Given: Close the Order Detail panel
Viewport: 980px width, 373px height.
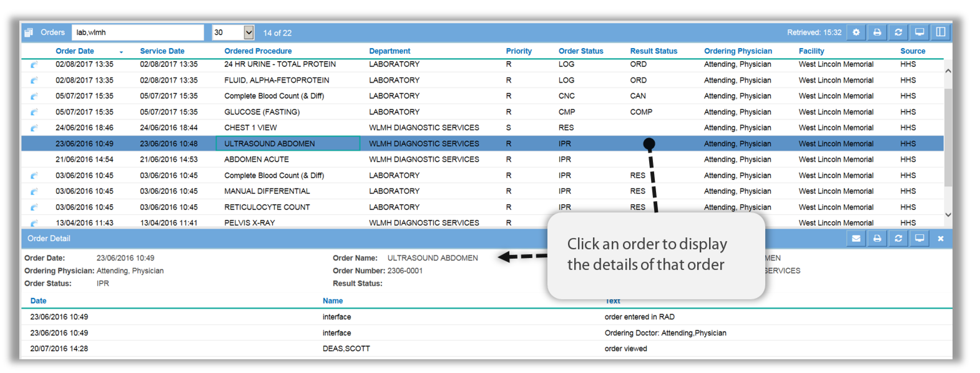Looking at the screenshot, I should pyautogui.click(x=940, y=239).
